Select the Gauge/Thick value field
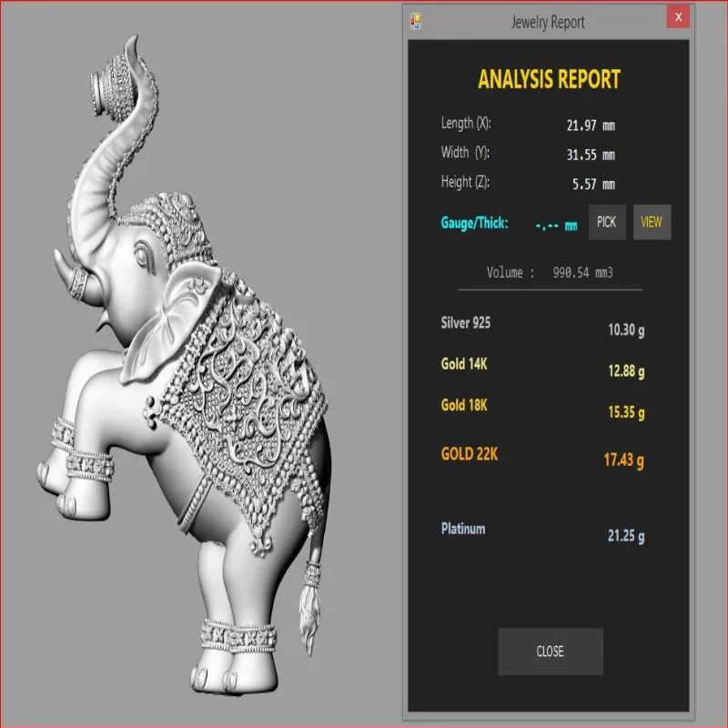728x728 pixels. point(556,226)
